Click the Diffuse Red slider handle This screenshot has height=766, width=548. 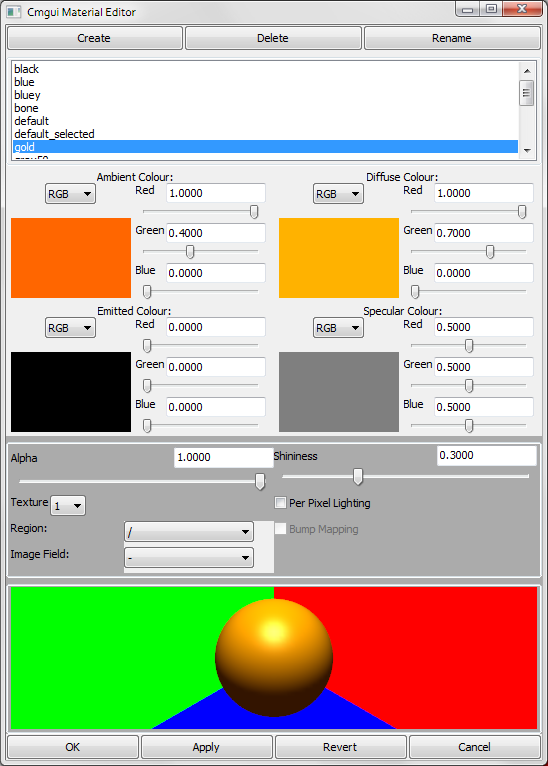[x=522, y=212]
